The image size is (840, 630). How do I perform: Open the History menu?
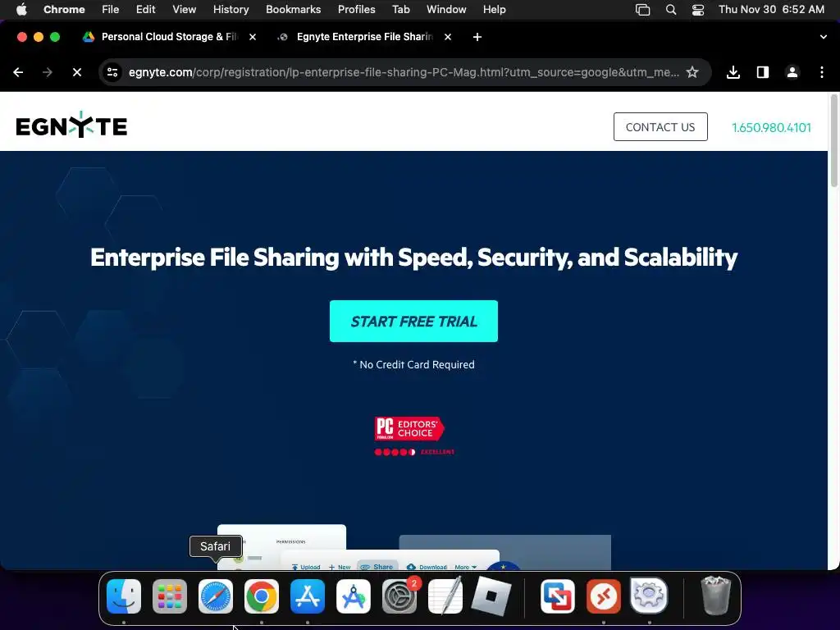click(231, 10)
